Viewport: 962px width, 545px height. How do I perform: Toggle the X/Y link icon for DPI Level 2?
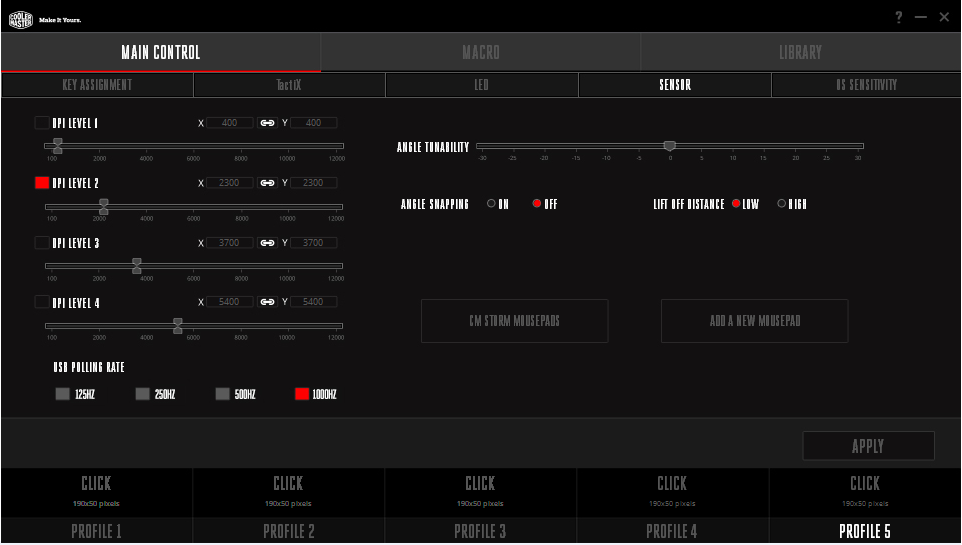click(x=268, y=183)
